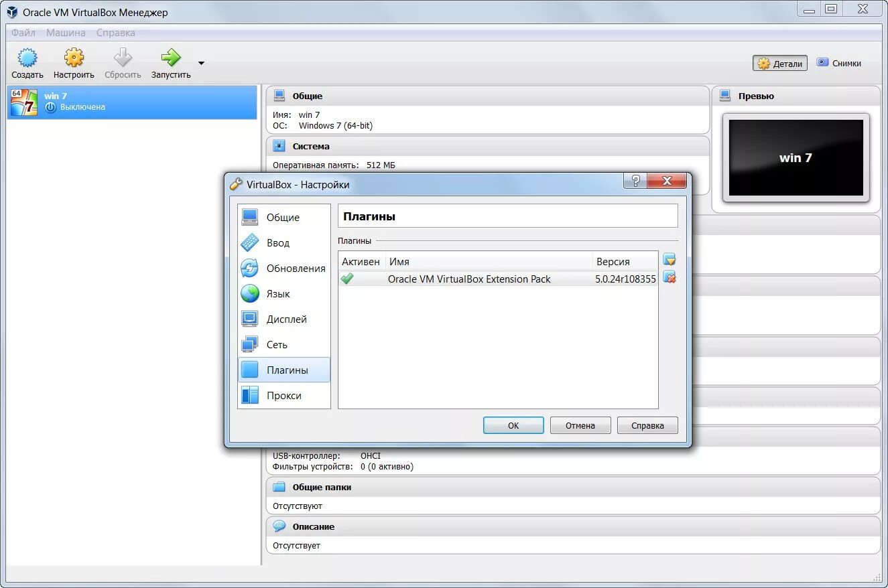
Task: Select Общие category in settings dialog
Action: point(284,217)
